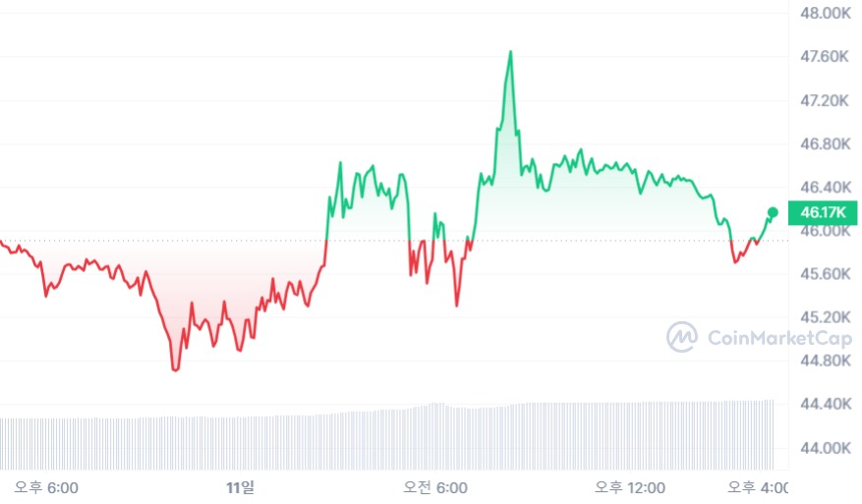Image resolution: width=862 pixels, height=504 pixels.
Task: Click the 44.40K price axis label
Action: [826, 404]
